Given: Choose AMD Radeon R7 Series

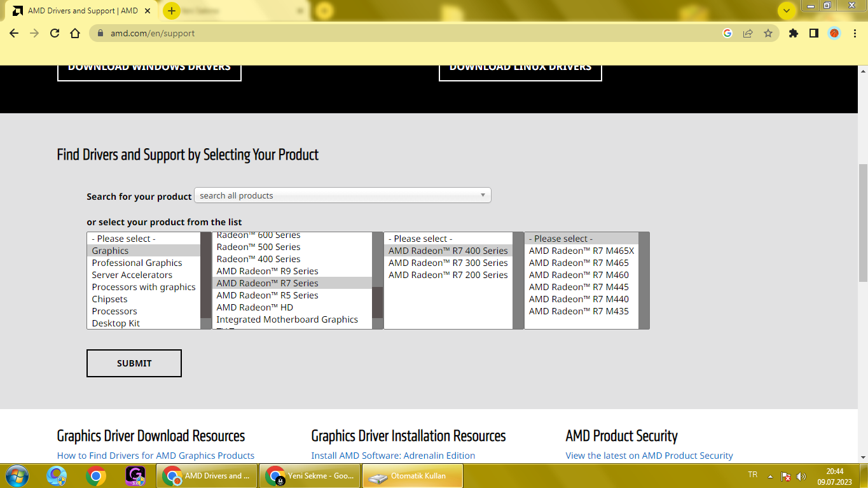Looking at the screenshot, I should (x=292, y=283).
